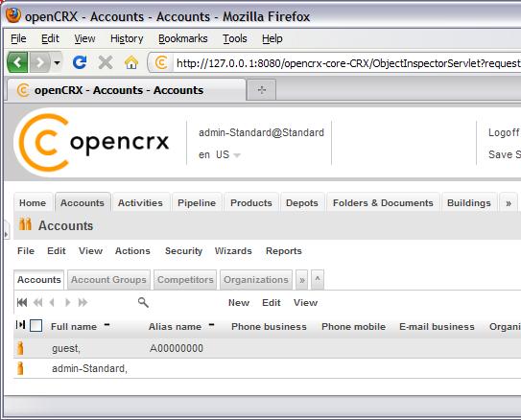Jump to first page of accounts grid

22,302
